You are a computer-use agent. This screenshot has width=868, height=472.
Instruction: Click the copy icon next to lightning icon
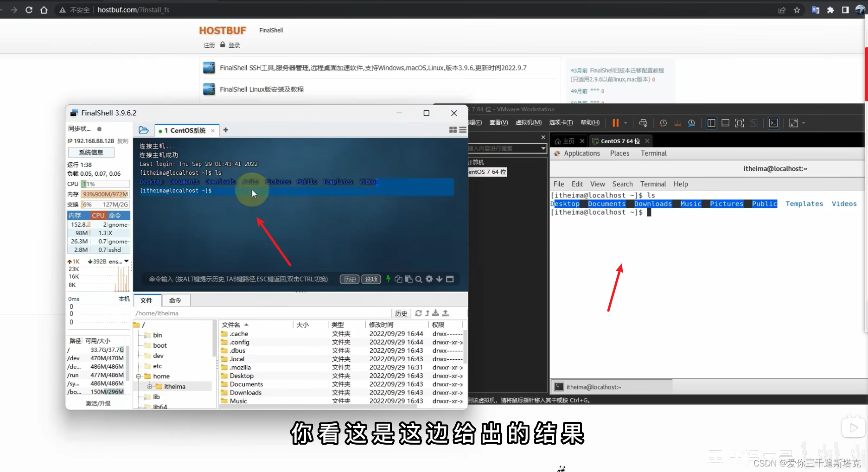(399, 279)
